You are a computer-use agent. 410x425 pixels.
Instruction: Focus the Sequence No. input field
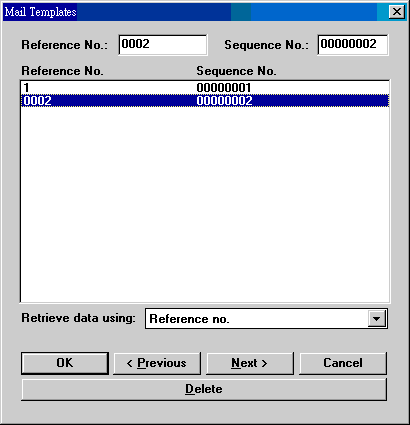(353, 45)
